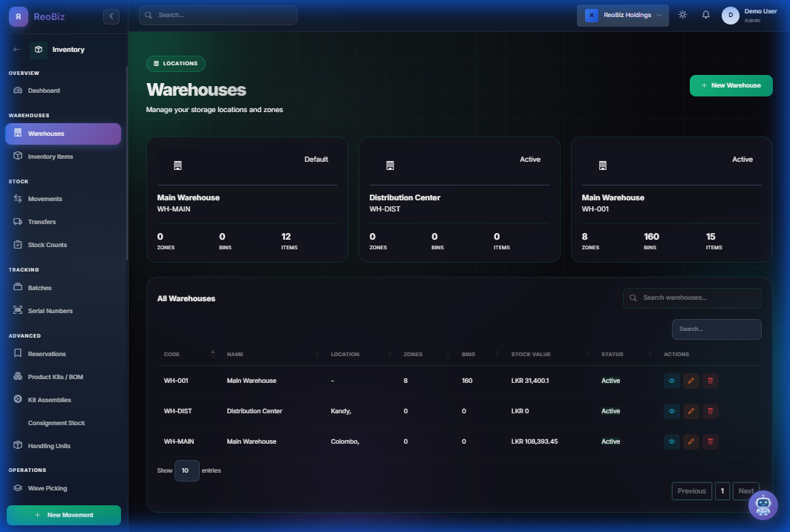Sort the table by Code column header

[x=172, y=355]
